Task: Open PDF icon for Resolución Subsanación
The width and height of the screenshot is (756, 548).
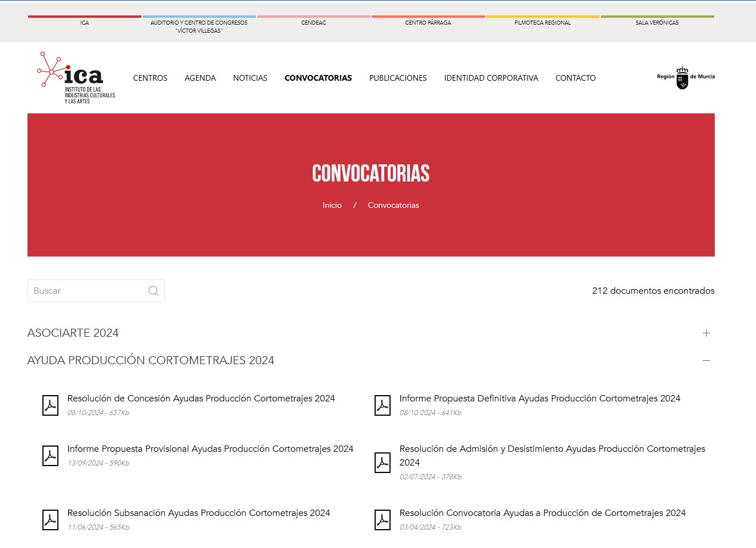Action: tap(50, 520)
